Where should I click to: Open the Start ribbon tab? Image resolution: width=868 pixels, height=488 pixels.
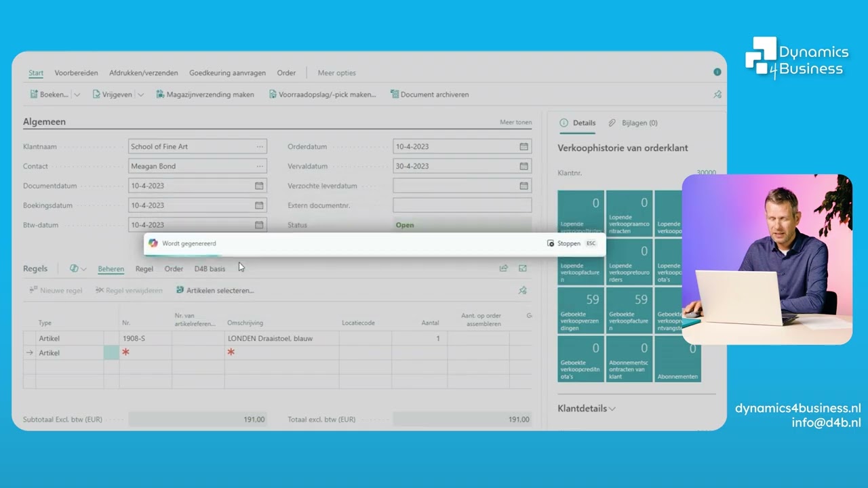[36, 73]
